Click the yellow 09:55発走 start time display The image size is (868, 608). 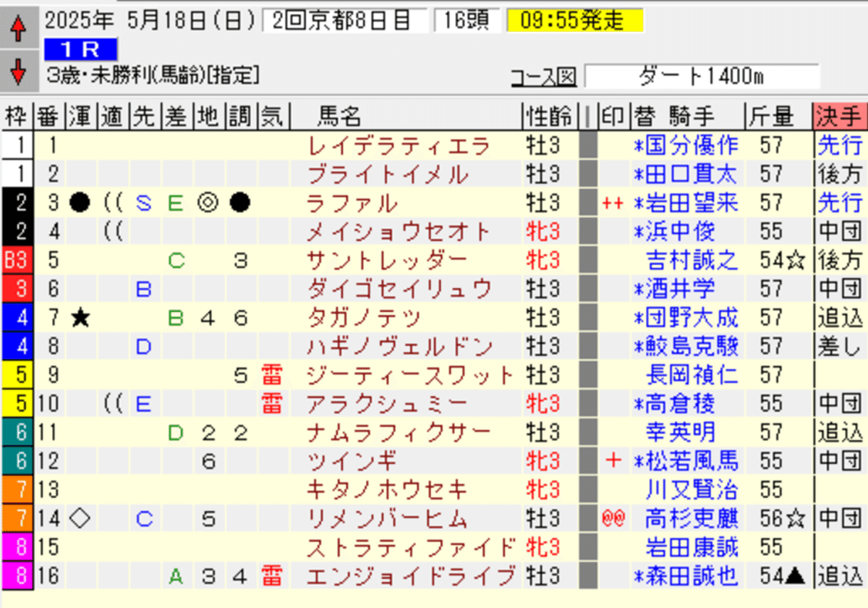tap(574, 20)
